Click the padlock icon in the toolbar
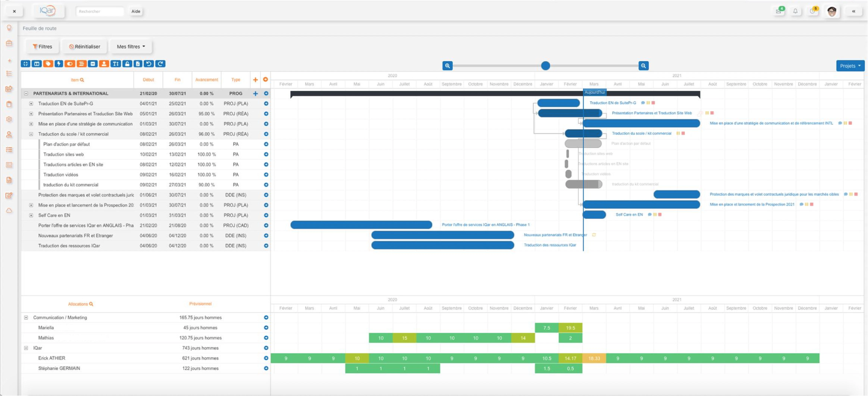This screenshot has width=868, height=396. (127, 64)
